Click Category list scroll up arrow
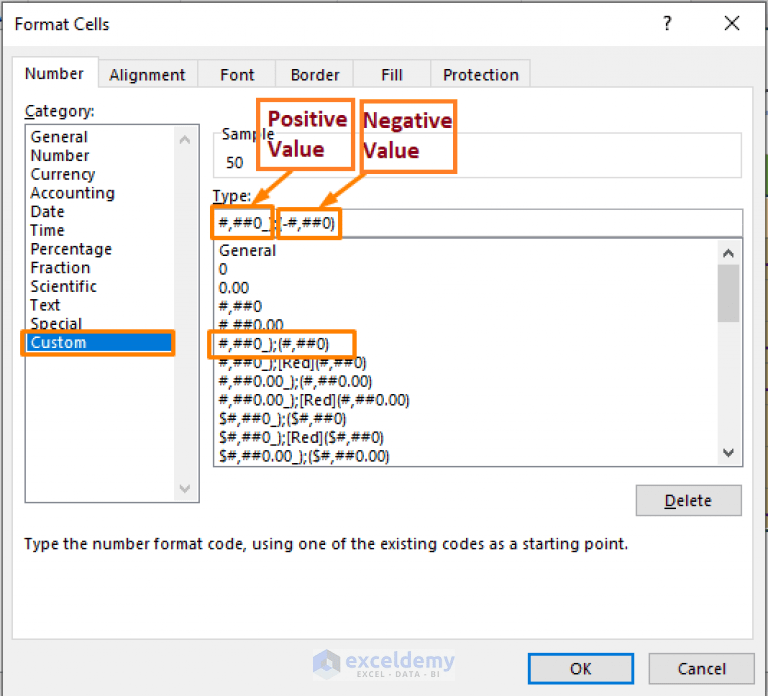Screen dimensions: 768x696 pos(185,140)
